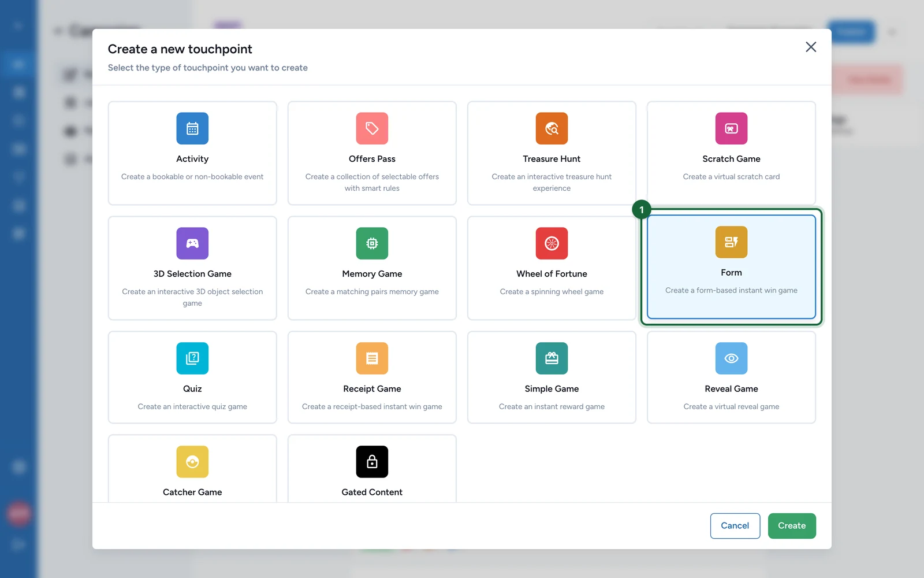The height and width of the screenshot is (578, 924).
Task: Click "Create an interactive 3D object selection game" text
Action: tap(192, 298)
